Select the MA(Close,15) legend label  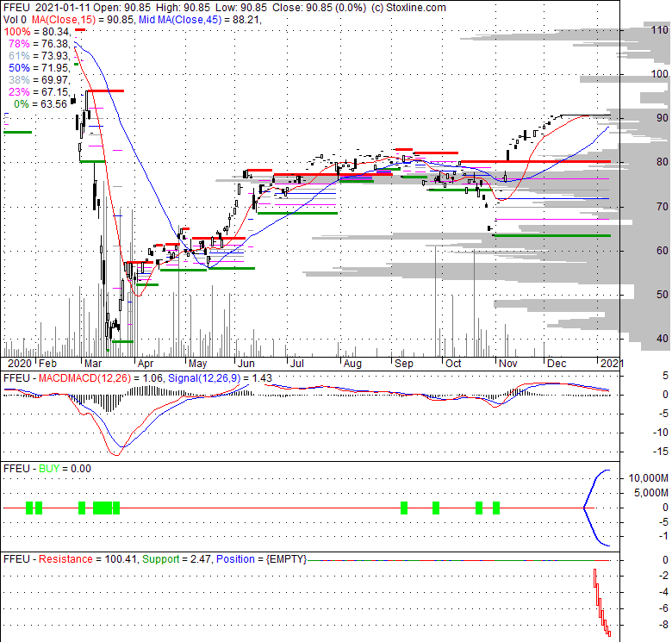[64, 20]
